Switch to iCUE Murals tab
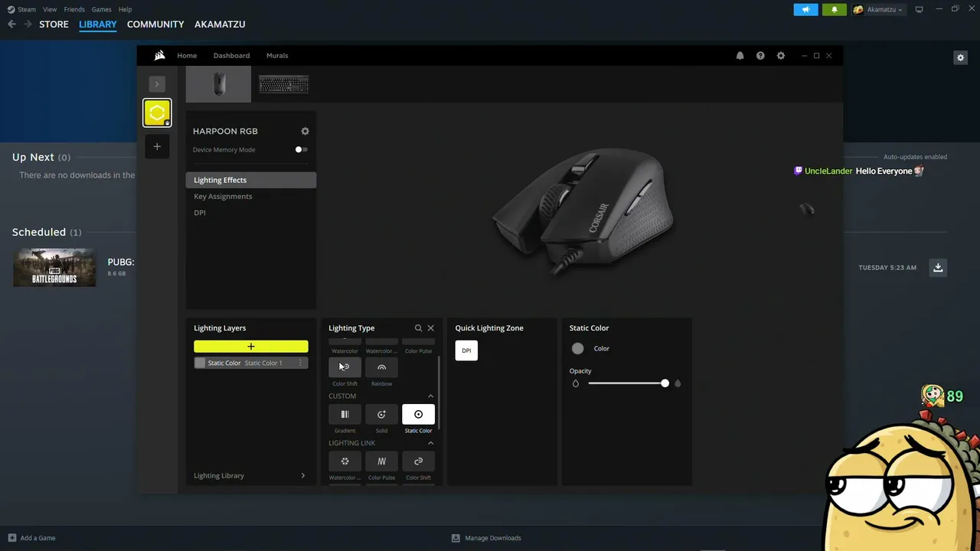Image resolution: width=980 pixels, height=551 pixels. pos(277,56)
